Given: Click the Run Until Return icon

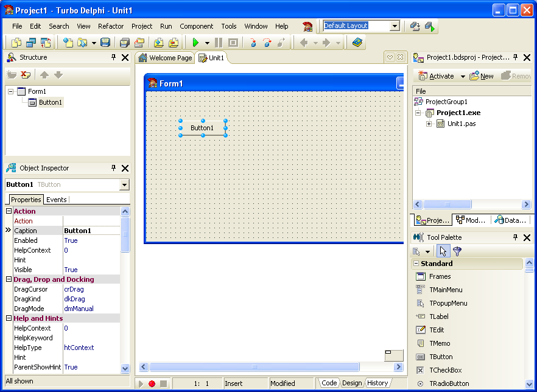Looking at the screenshot, I should (281, 43).
